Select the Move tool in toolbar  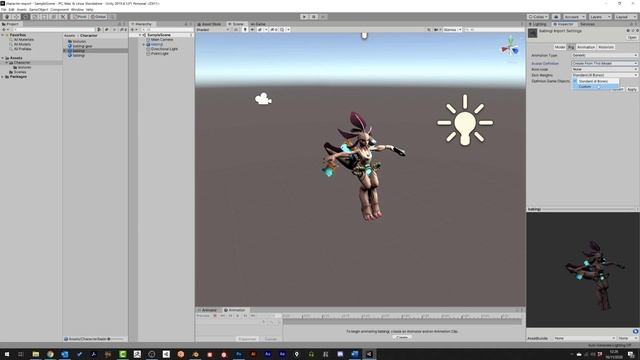pyautogui.click(x=16, y=17)
